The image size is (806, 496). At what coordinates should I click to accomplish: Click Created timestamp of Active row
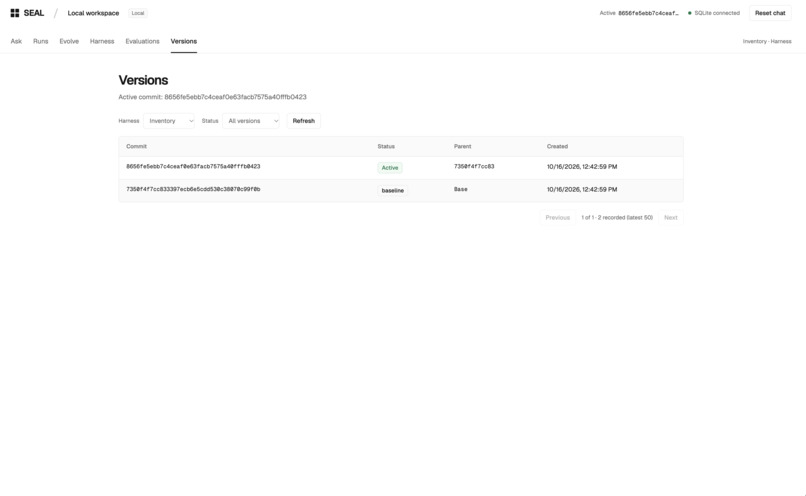coord(582,167)
